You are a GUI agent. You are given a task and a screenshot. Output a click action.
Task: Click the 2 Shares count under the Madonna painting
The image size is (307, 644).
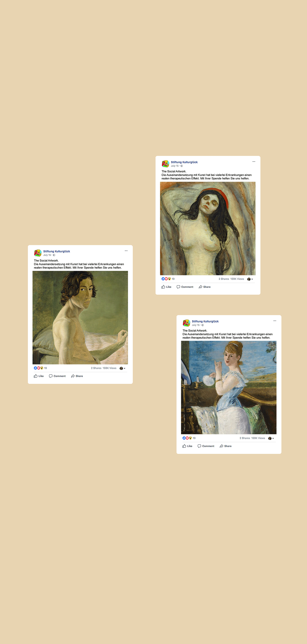tap(224, 279)
